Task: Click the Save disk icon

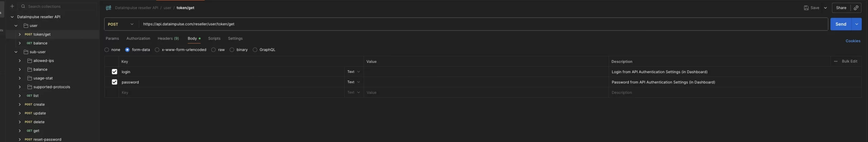Action: (x=806, y=8)
